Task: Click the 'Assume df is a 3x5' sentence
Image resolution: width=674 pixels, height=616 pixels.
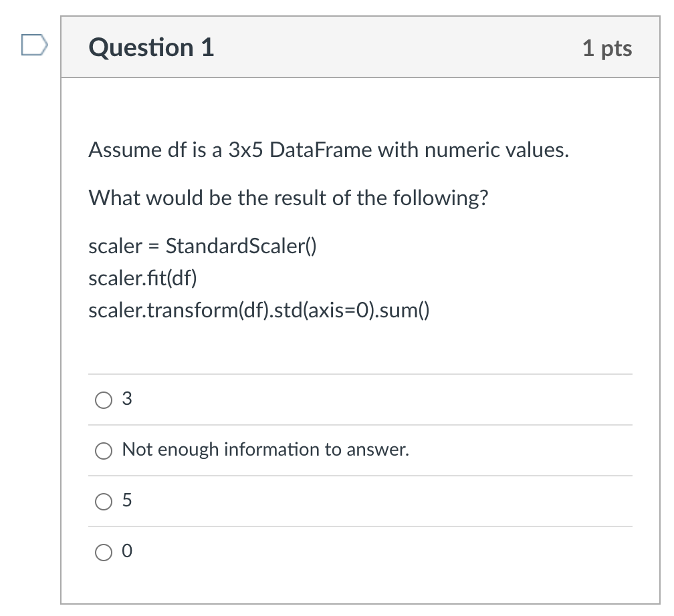Action: (x=329, y=150)
